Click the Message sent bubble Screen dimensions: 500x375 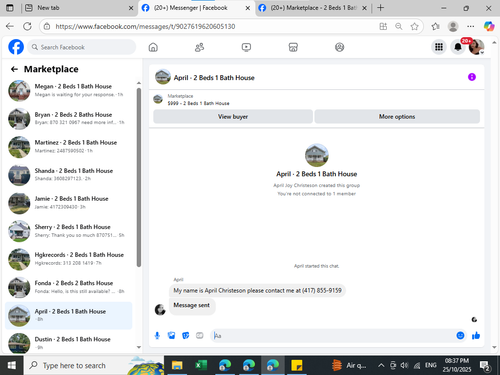[x=192, y=305]
